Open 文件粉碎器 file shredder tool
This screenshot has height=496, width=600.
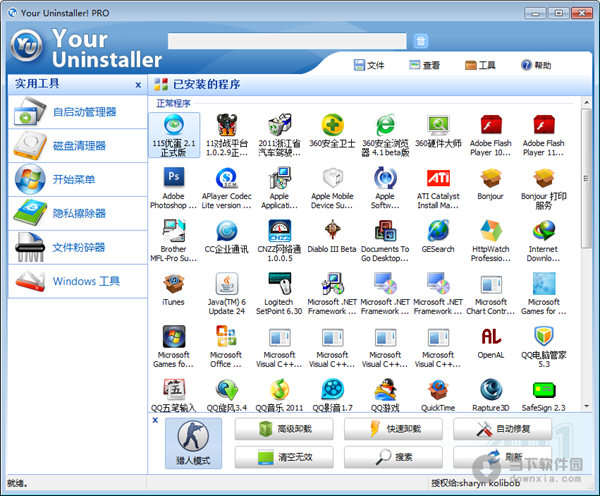point(78,247)
